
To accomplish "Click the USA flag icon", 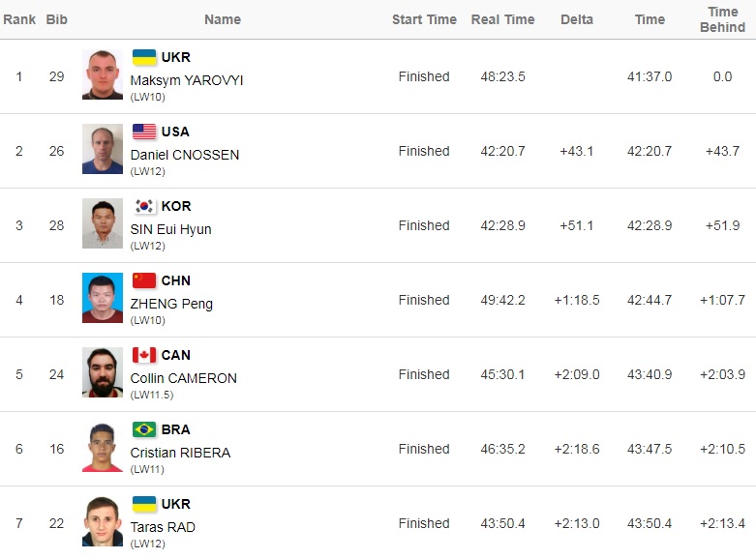I will (144, 132).
